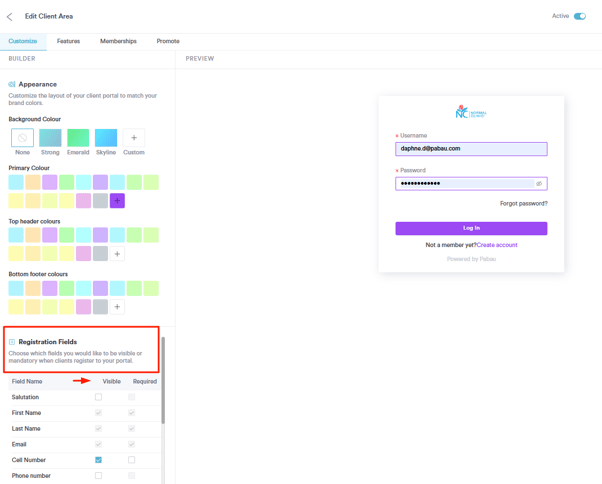Add custom Top header colour
The width and height of the screenshot is (602, 484).
click(x=117, y=254)
